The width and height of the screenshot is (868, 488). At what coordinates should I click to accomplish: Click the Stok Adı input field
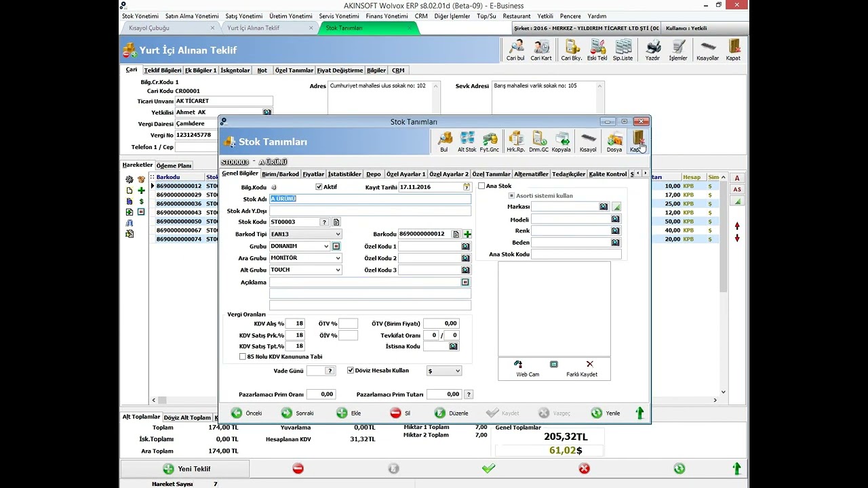point(370,199)
